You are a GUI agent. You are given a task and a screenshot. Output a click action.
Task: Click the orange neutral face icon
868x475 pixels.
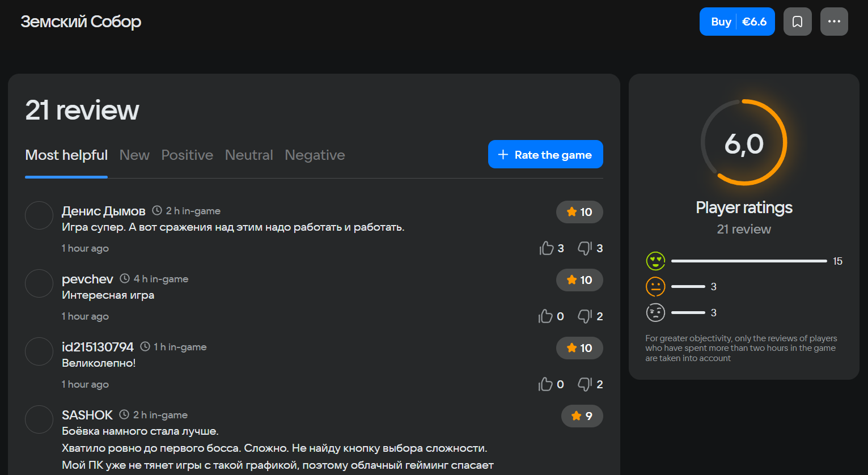pyautogui.click(x=655, y=287)
